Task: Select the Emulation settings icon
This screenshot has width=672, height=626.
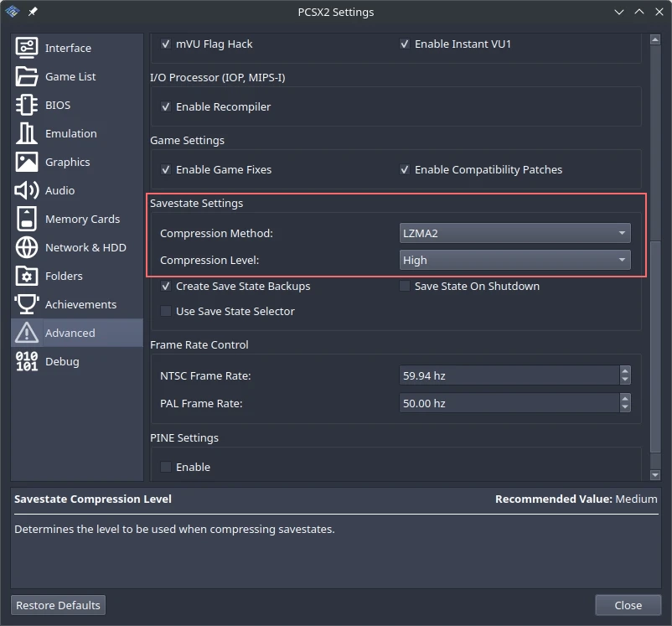Action: pyautogui.click(x=27, y=133)
